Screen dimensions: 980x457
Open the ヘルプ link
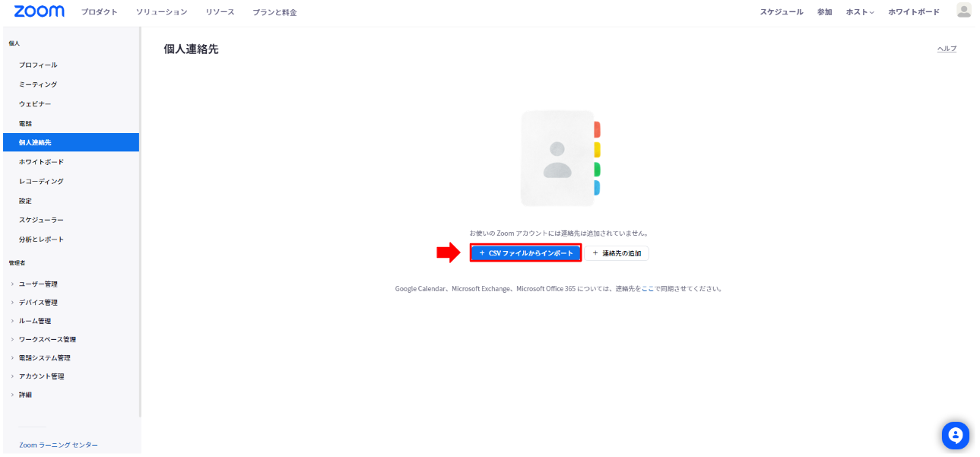tap(947, 49)
